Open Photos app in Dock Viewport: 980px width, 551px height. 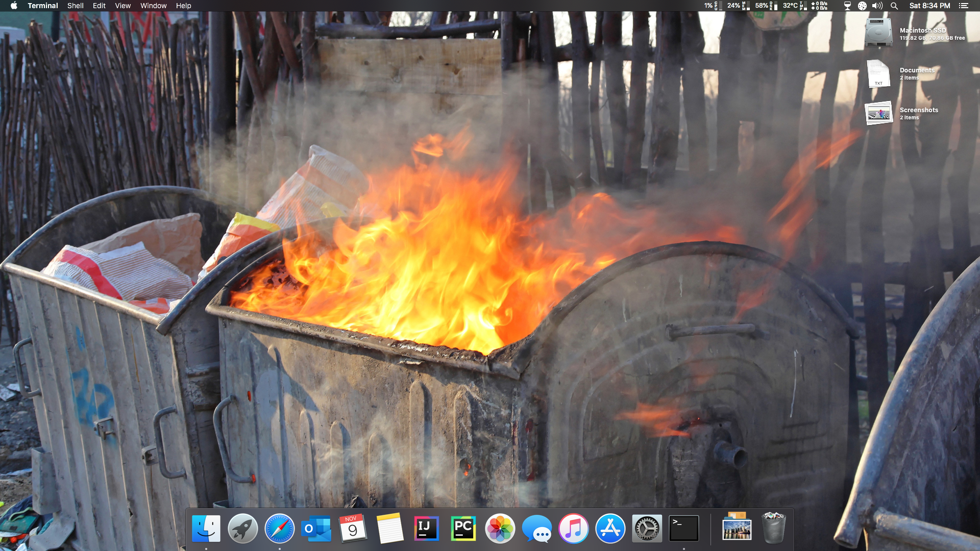coord(500,529)
